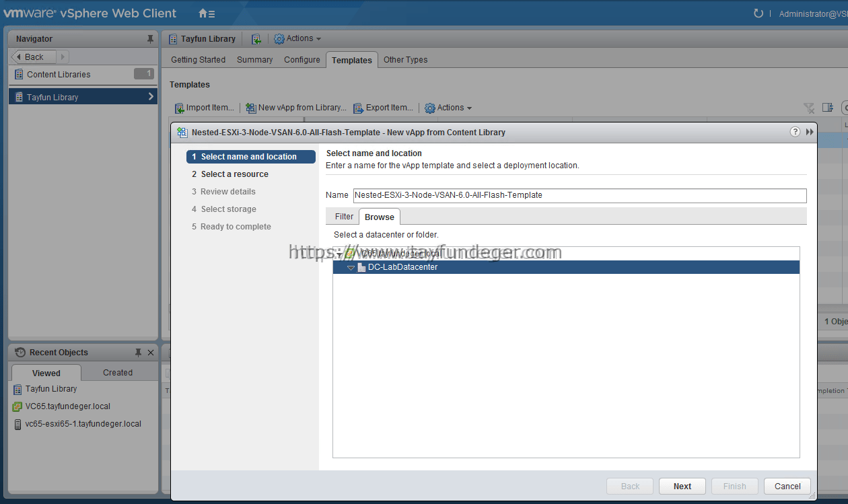
Task: Click Import Item in Templates toolbar
Action: coord(205,108)
